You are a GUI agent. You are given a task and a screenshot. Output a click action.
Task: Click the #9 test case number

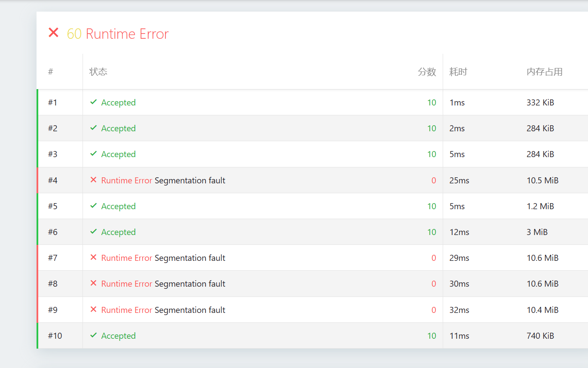(52, 310)
